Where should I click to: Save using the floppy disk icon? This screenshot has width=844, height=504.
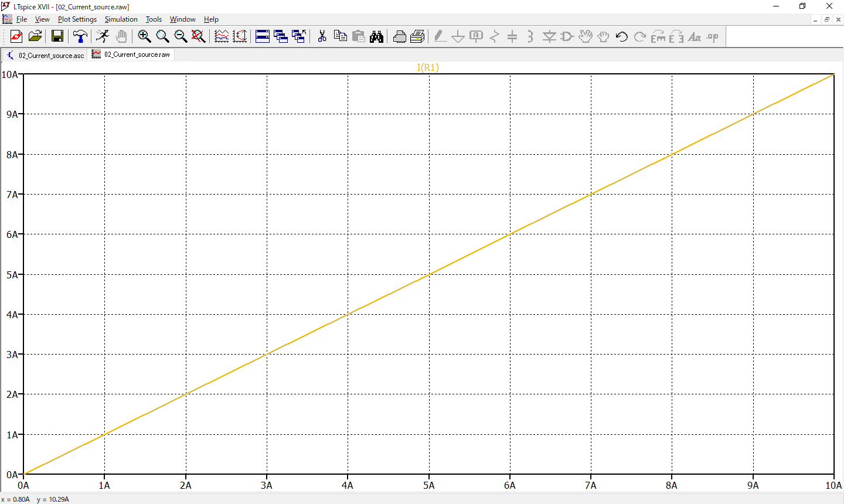(57, 37)
